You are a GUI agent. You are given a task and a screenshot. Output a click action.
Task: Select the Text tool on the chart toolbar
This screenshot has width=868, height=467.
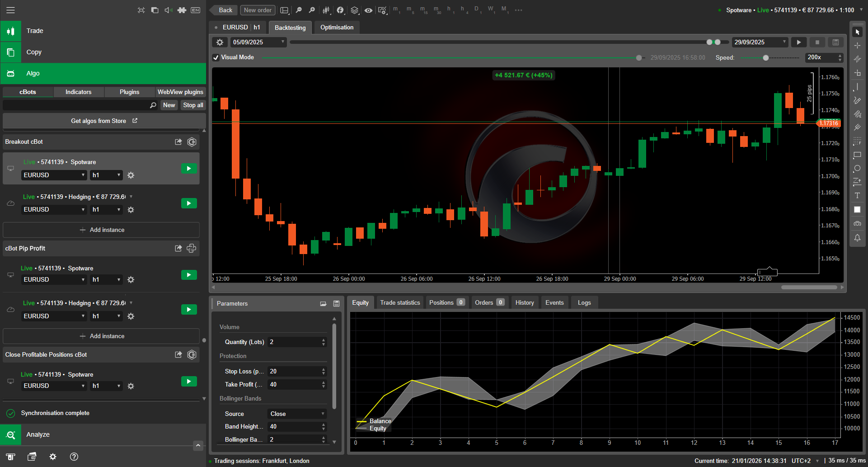[x=857, y=195]
